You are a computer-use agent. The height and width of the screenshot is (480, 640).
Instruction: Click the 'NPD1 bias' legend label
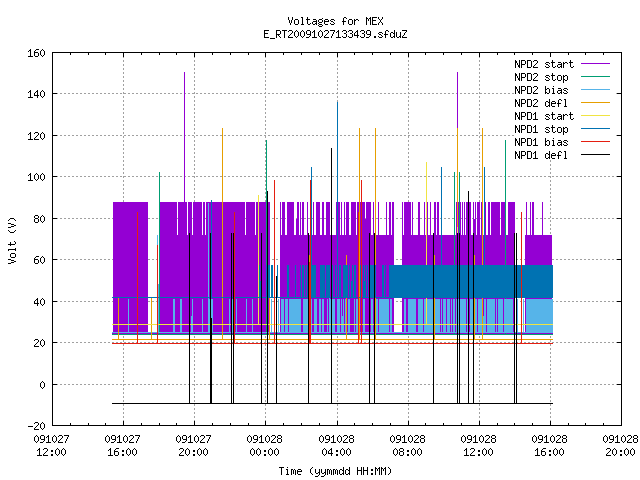(541, 142)
